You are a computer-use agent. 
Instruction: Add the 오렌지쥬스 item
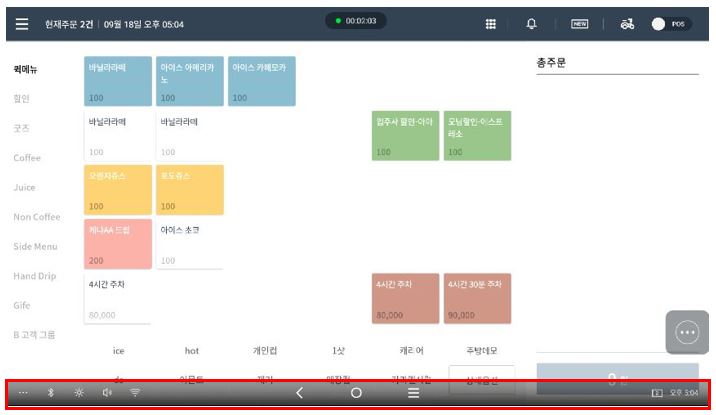(118, 190)
